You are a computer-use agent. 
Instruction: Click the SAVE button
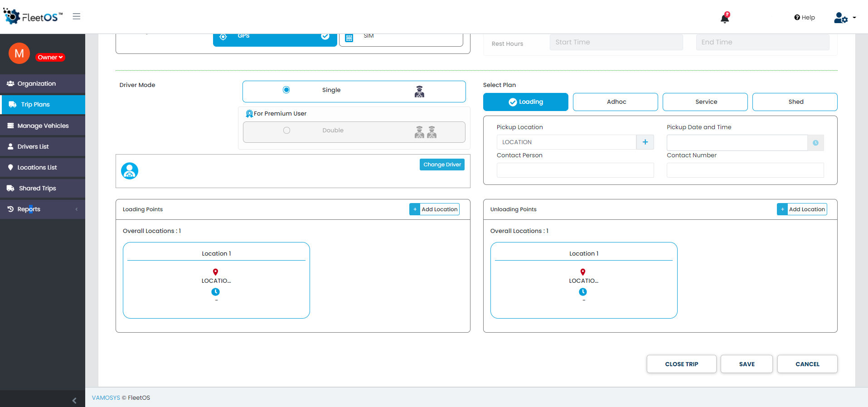[747, 364]
